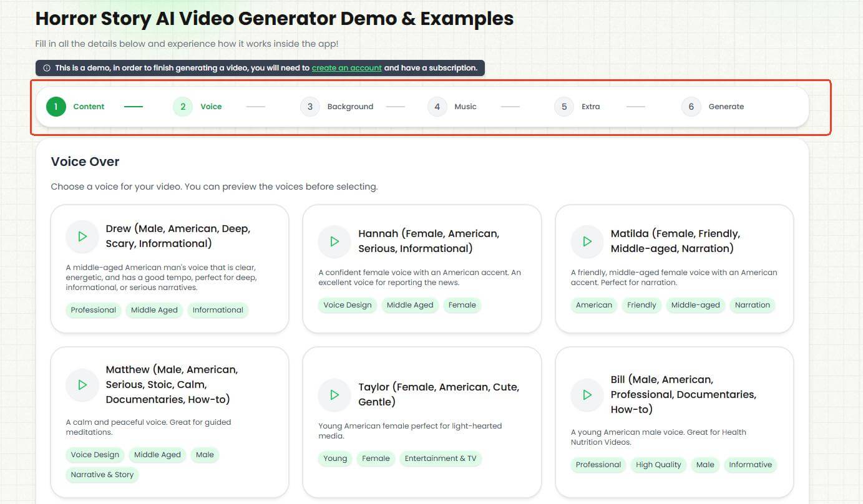Click the info icon in demo banner
Viewport: 863px width, 504px height.
tap(47, 68)
